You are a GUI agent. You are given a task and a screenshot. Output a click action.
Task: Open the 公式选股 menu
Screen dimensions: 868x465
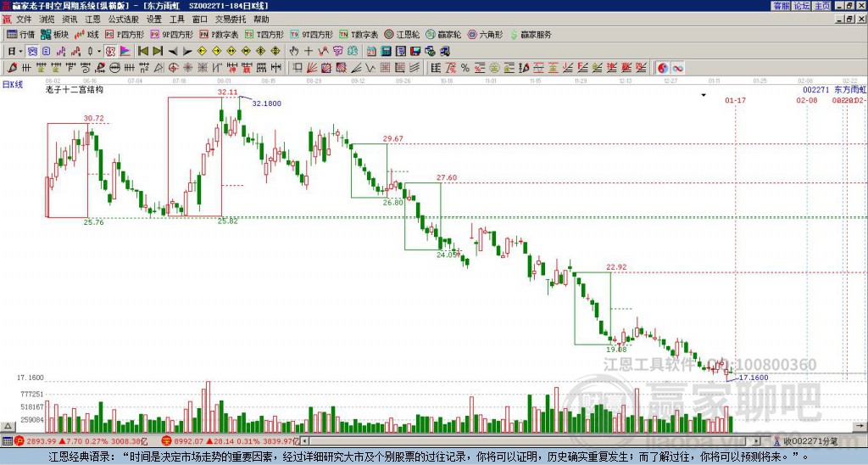tap(124, 20)
